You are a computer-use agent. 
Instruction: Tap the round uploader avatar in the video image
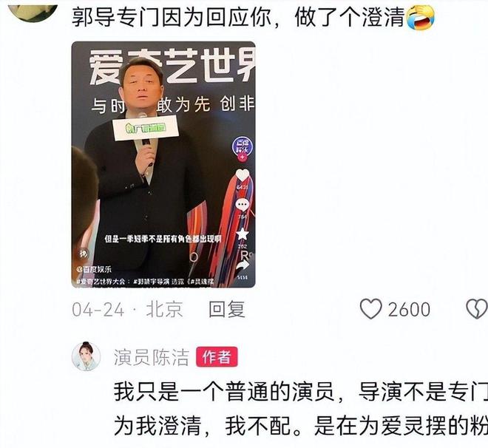pos(243,146)
